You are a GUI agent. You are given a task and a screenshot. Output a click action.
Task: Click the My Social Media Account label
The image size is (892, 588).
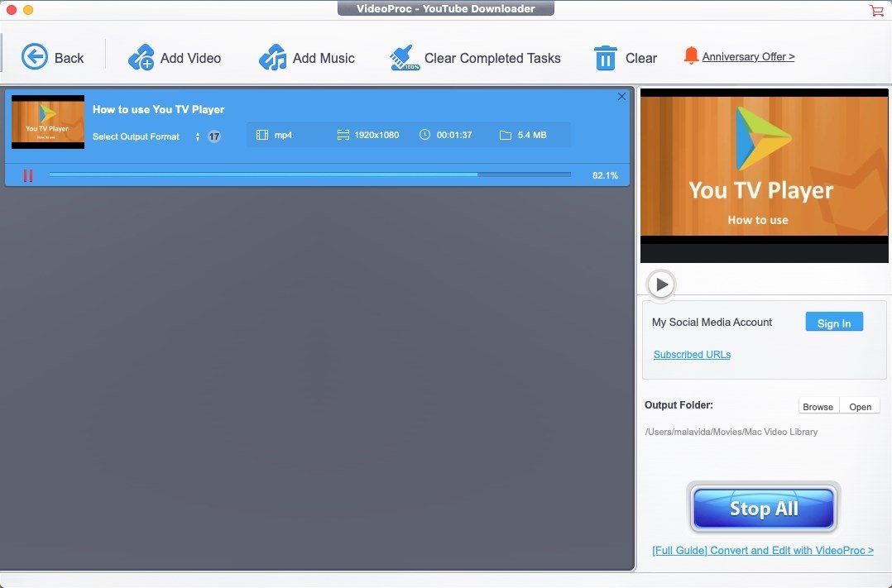(x=712, y=322)
